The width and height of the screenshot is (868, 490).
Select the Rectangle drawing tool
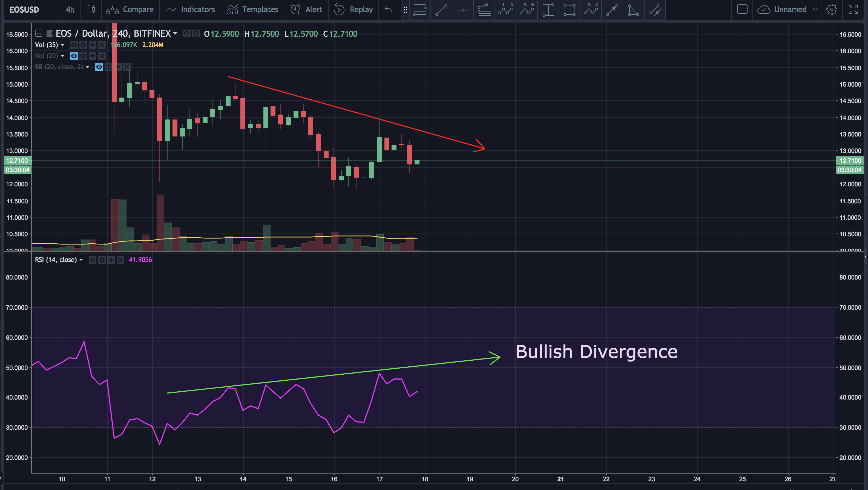570,10
